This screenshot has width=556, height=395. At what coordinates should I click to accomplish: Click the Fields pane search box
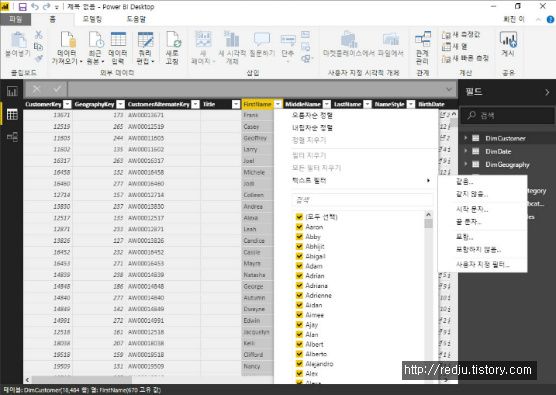507,115
